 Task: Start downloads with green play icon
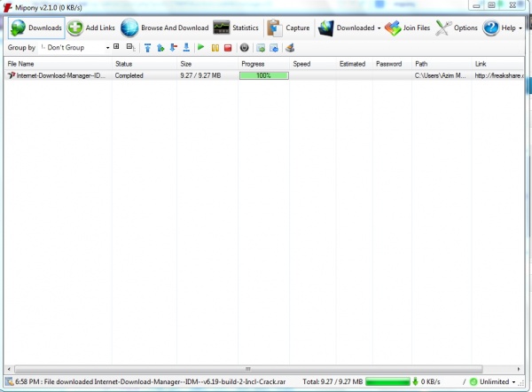coord(201,47)
